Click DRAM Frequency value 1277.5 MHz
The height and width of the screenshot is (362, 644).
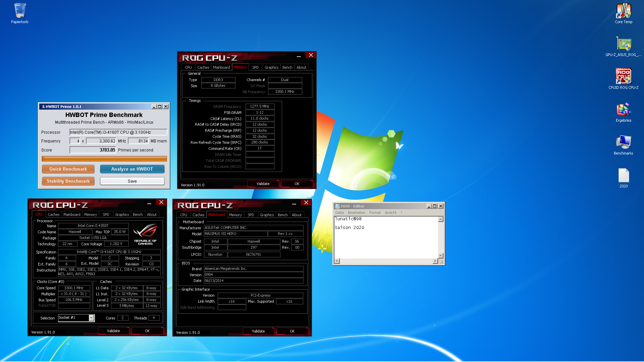[260, 107]
